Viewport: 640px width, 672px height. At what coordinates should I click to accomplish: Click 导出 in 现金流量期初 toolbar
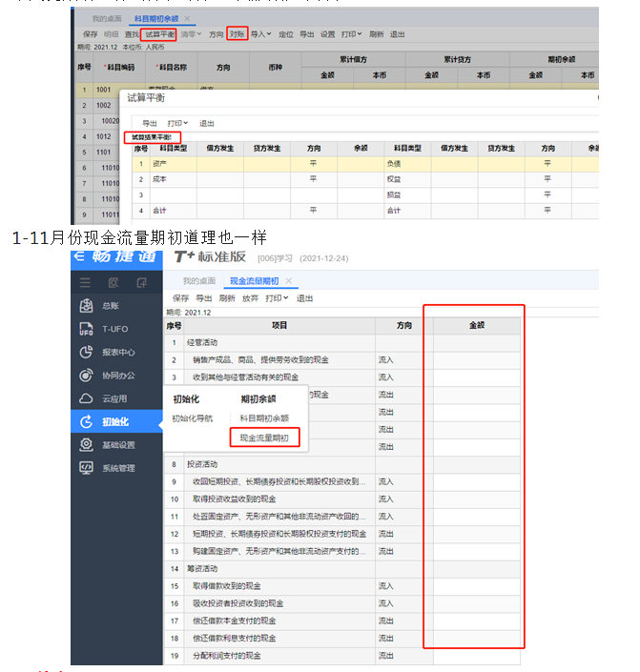tap(204, 298)
